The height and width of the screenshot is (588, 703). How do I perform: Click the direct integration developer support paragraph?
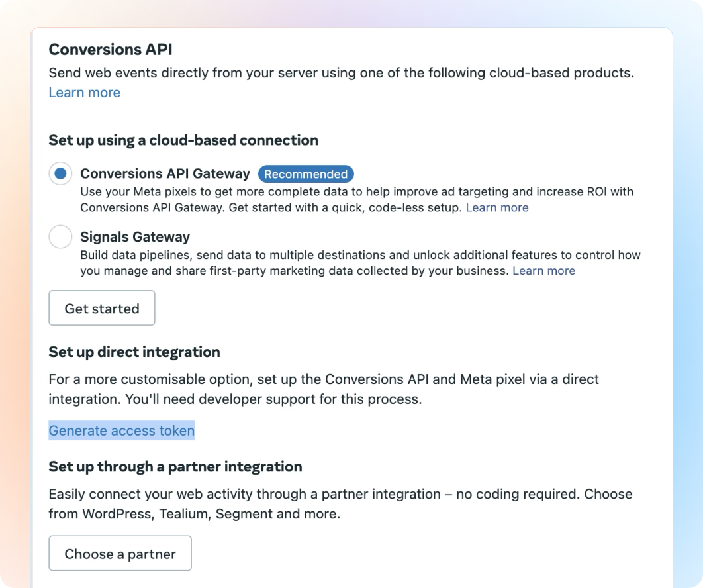(265, 389)
